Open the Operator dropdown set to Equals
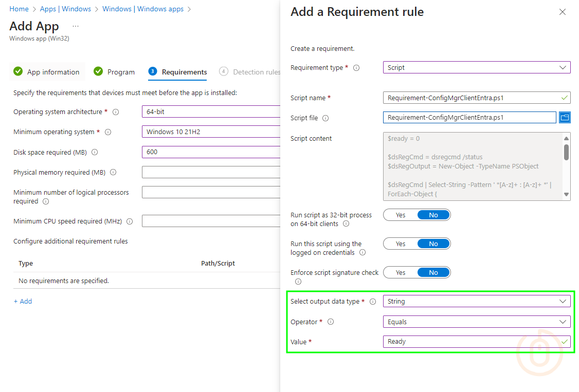 476,322
